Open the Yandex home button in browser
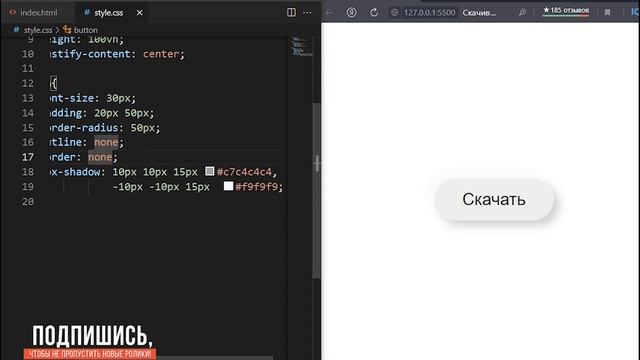Screen dimensions: 640x360 (351, 13)
